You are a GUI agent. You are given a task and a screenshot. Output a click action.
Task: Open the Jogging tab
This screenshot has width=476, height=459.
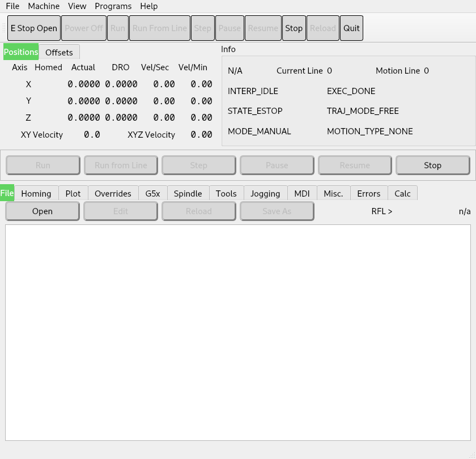265,194
